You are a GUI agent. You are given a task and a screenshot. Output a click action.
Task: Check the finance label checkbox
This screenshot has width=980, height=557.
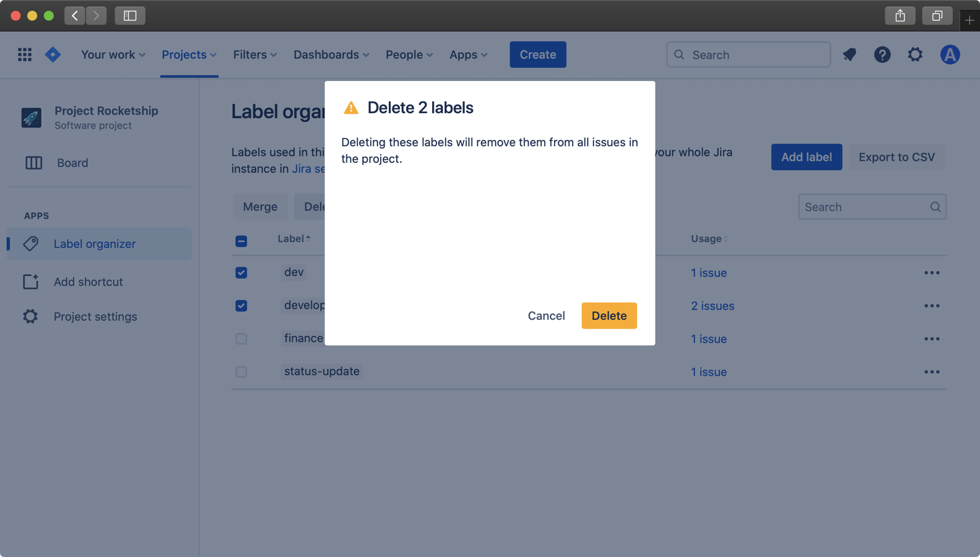point(241,339)
